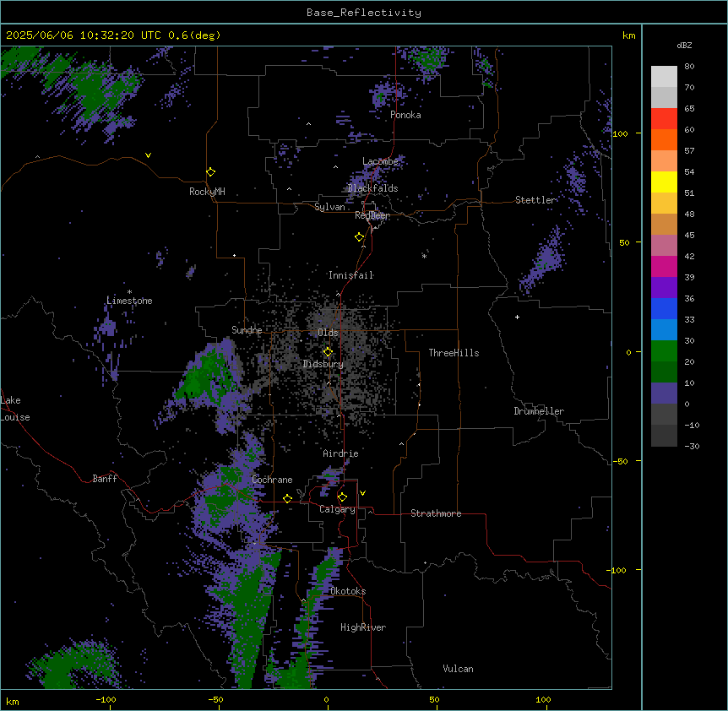The height and width of the screenshot is (711, 728).
Task: Pick the blue 33-36 dBZ legend swatch
Action: 664,309
